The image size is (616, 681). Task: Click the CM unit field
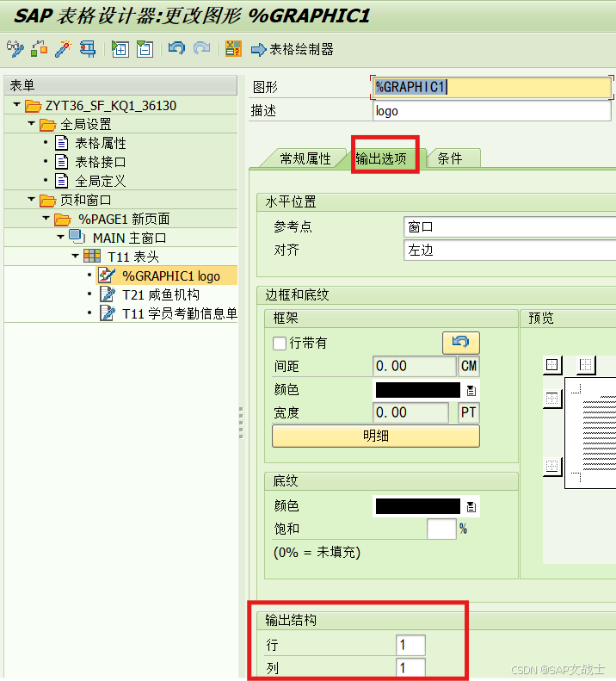pos(468,366)
